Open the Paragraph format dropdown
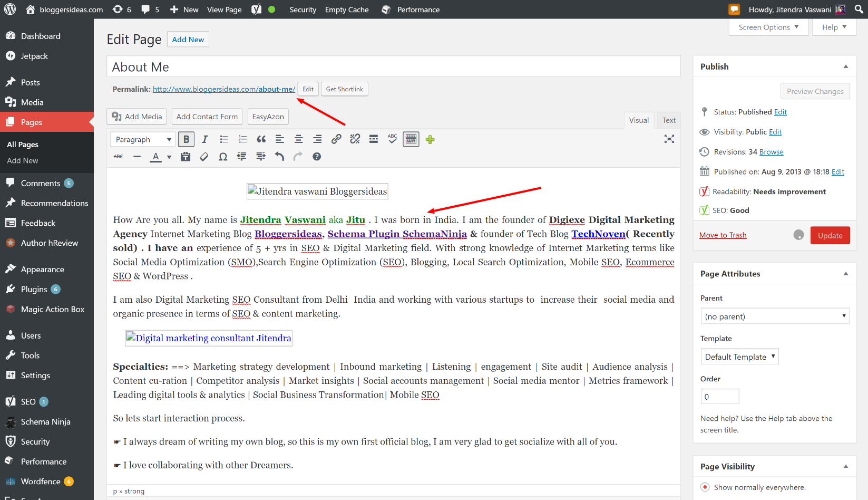 143,139
